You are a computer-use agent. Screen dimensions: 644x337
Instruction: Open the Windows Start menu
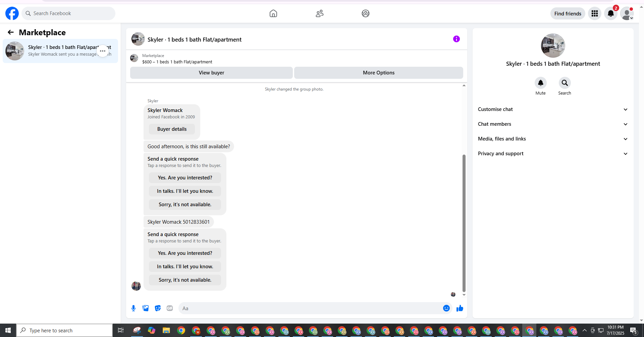click(x=8, y=330)
